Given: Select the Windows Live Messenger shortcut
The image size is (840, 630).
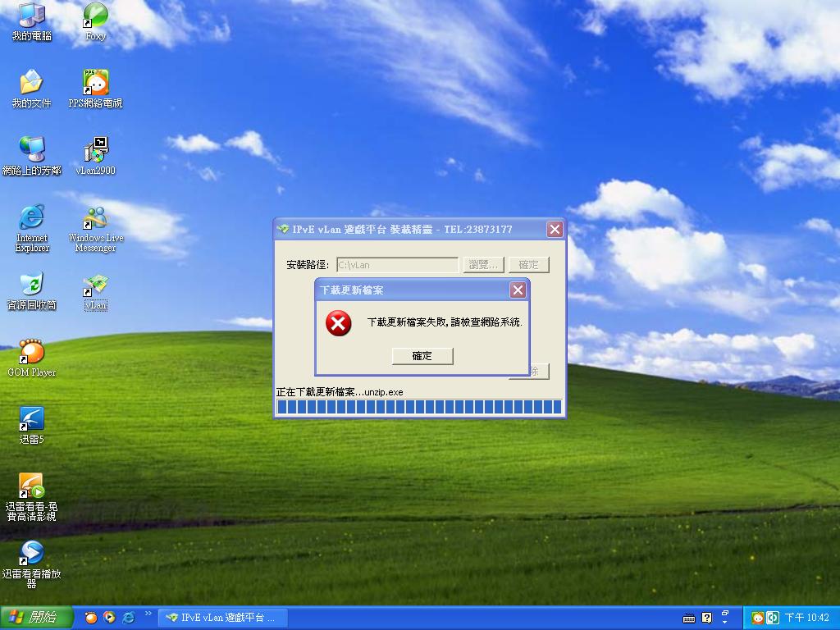Looking at the screenshot, I should click(95, 228).
